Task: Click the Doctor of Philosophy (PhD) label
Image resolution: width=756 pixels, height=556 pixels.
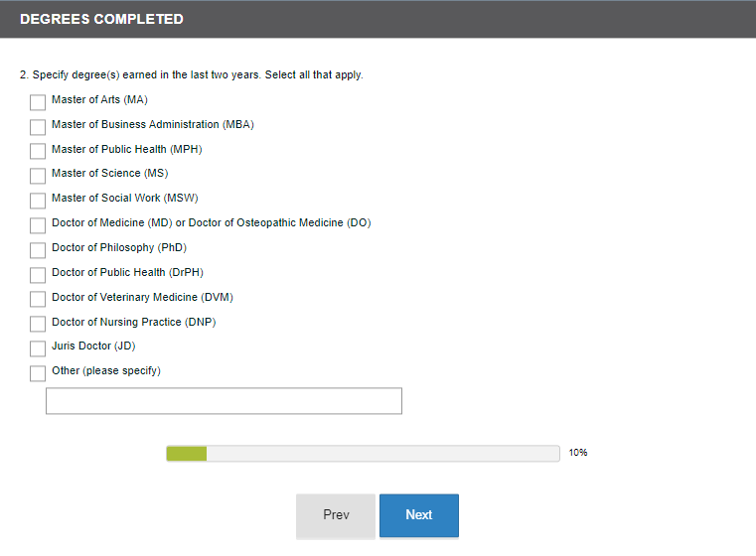Action: tap(119, 248)
